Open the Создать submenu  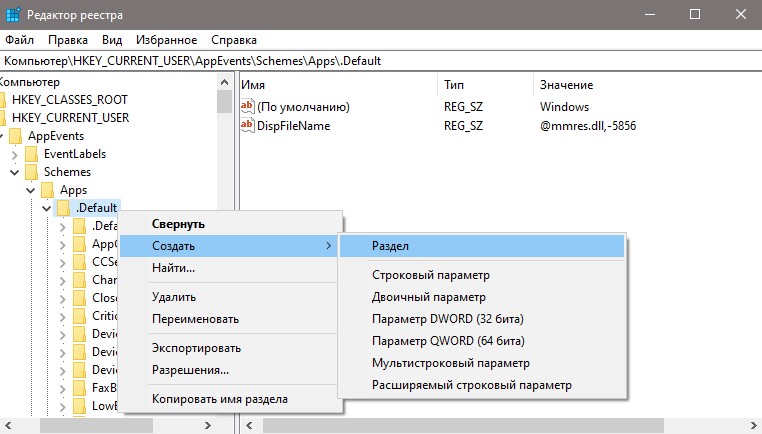coord(228,246)
